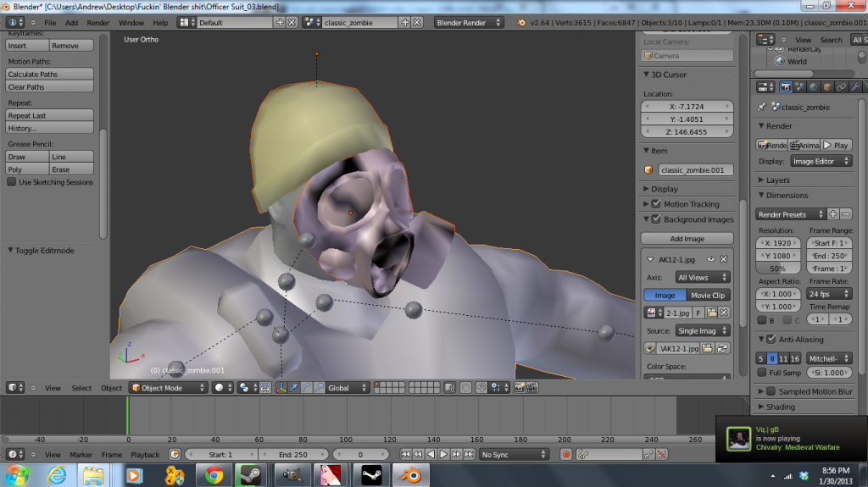Reload the .\AK12-1.jpg image file

pyautogui.click(x=722, y=348)
